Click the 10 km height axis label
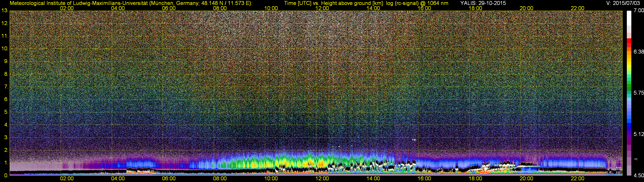This screenshot has height=182, width=644. (5, 49)
